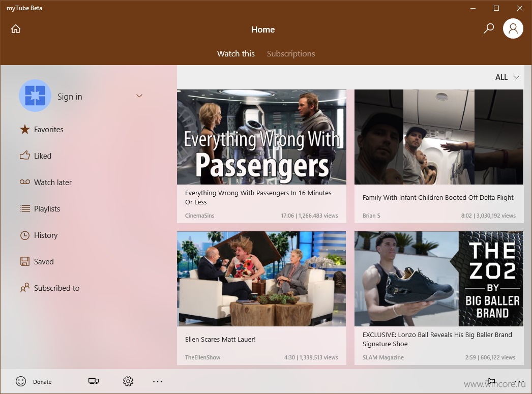Click the Subscribed to people icon
This screenshot has width=532, height=394.
click(x=25, y=288)
